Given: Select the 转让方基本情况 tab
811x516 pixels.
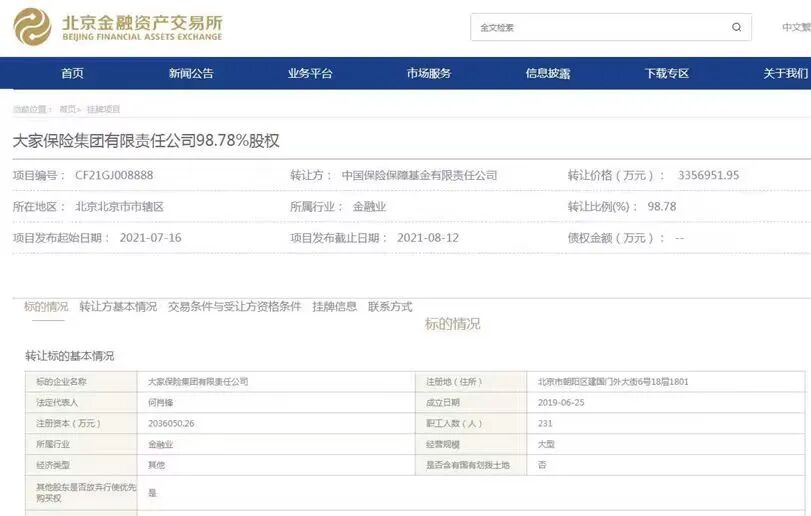Looking at the screenshot, I should [x=118, y=307].
